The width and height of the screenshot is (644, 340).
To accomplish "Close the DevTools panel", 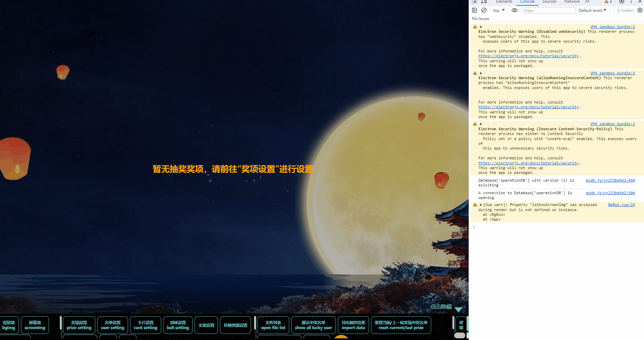I will point(640,2).
